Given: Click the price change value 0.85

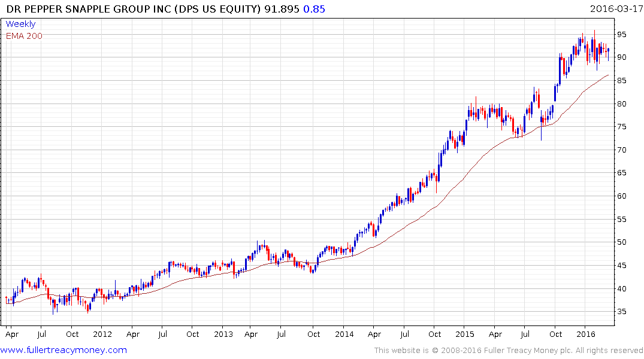Looking at the screenshot, I should 314,9.
